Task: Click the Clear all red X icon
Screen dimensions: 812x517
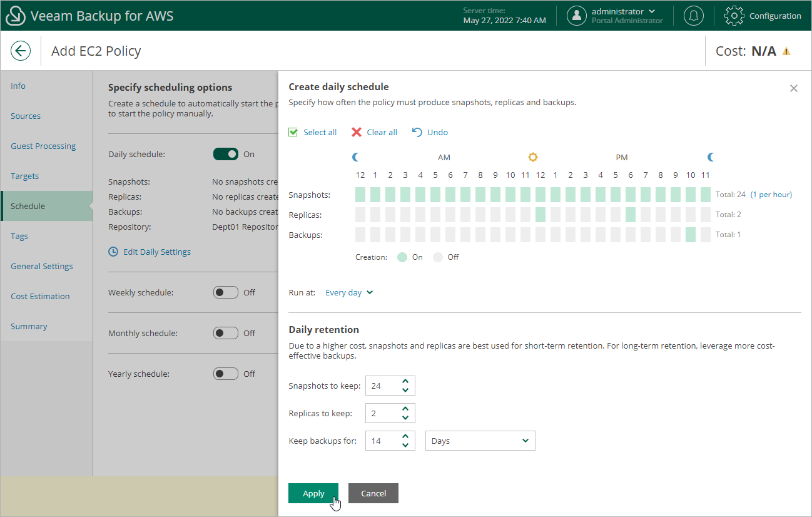Action: [x=357, y=132]
